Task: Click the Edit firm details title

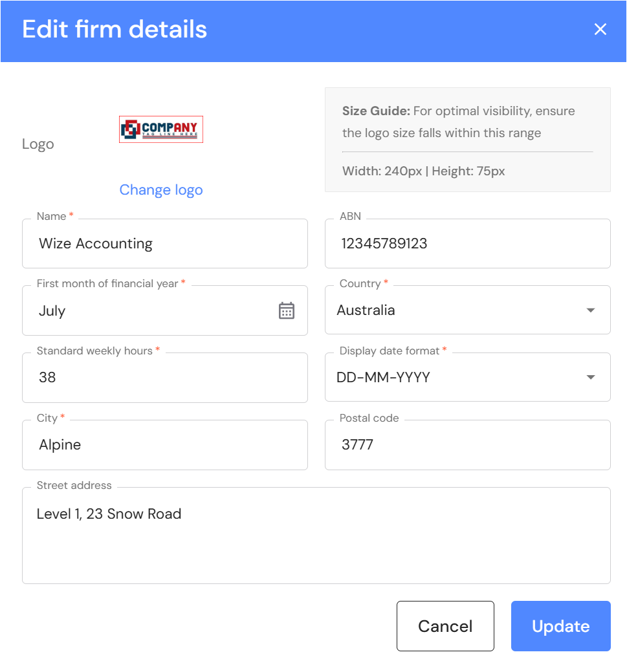Action: pos(115,30)
